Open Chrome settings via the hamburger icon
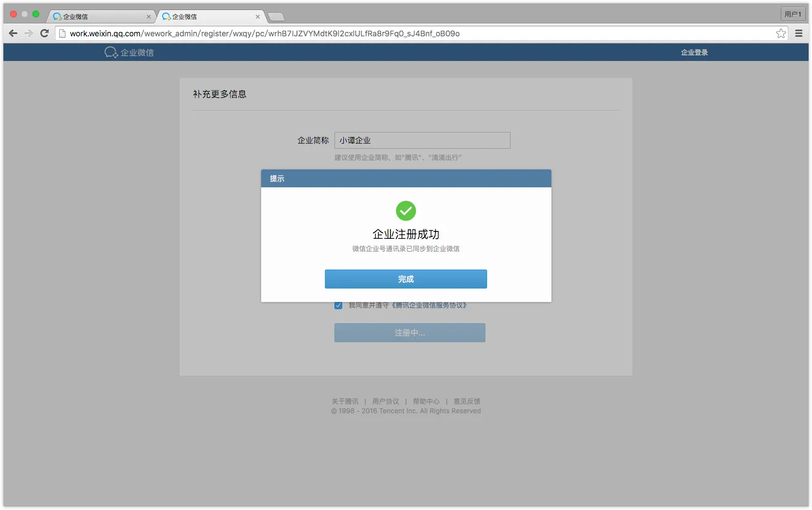 click(799, 33)
